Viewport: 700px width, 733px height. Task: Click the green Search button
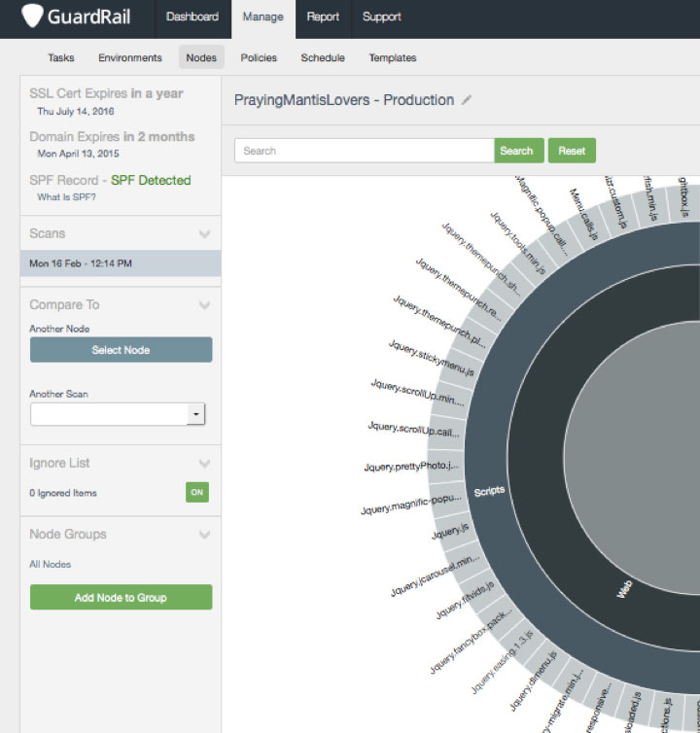pos(519,151)
